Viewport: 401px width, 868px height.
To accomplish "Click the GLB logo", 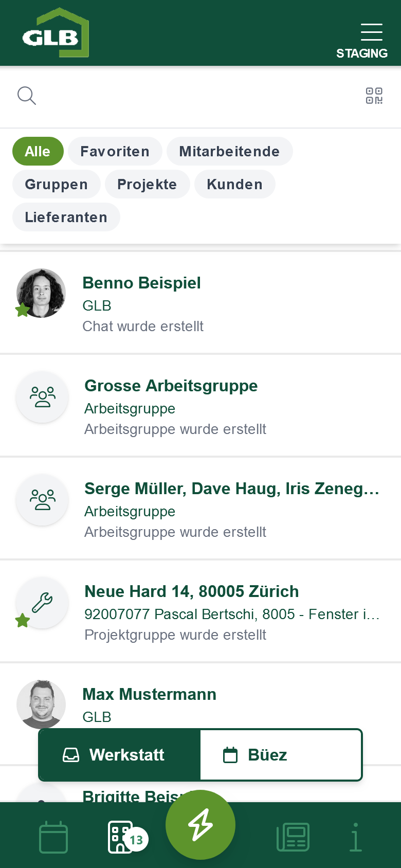I will point(56,33).
